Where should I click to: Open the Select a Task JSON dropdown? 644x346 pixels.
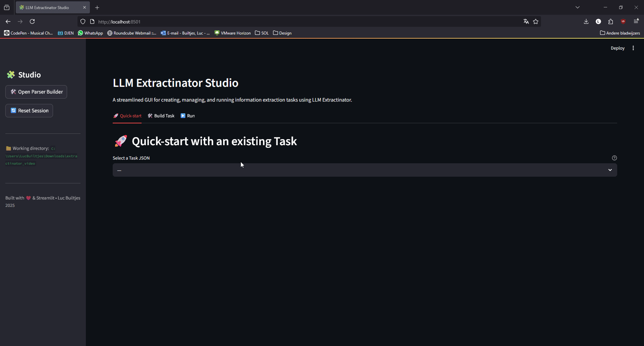click(x=365, y=170)
